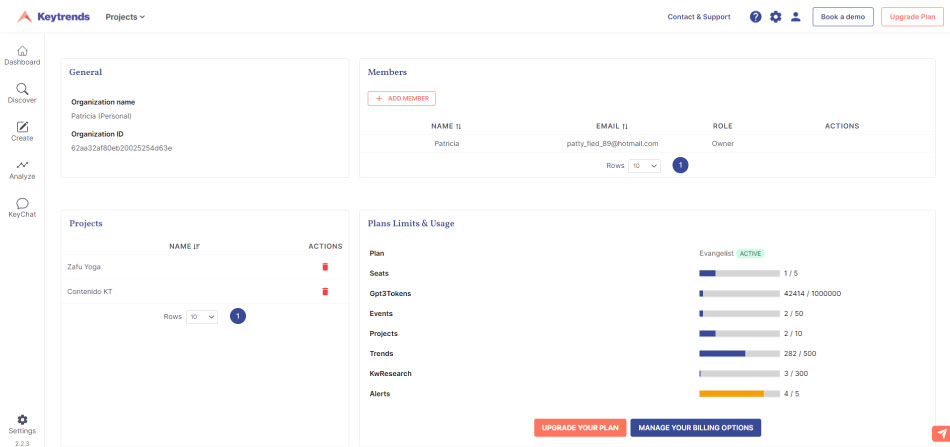Click the ACTIVE plan badge

[x=751, y=253]
